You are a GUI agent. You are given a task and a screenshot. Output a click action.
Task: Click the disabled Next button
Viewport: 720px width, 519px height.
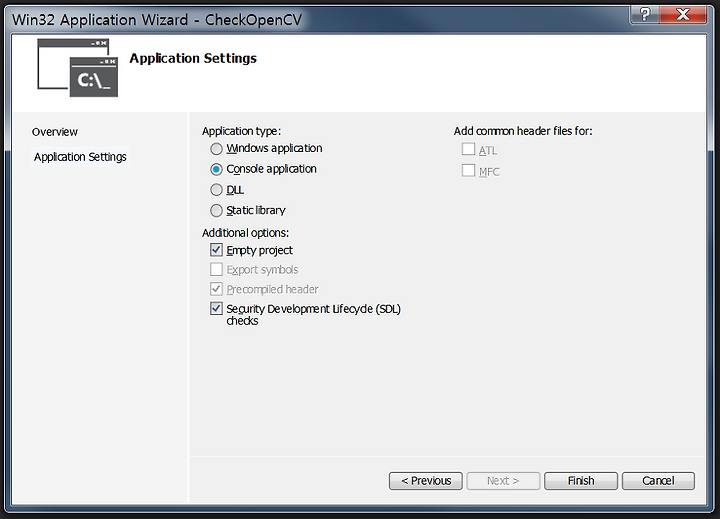[x=503, y=481]
